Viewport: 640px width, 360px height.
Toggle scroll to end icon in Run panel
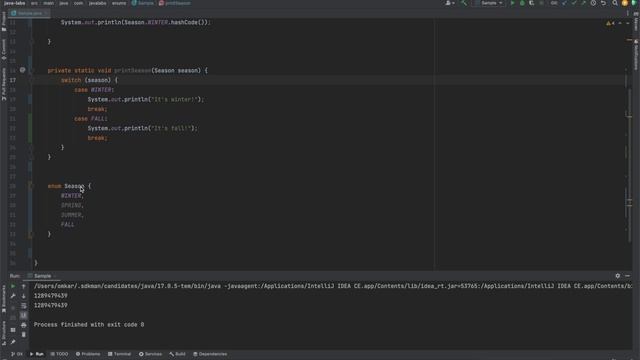click(x=23, y=316)
